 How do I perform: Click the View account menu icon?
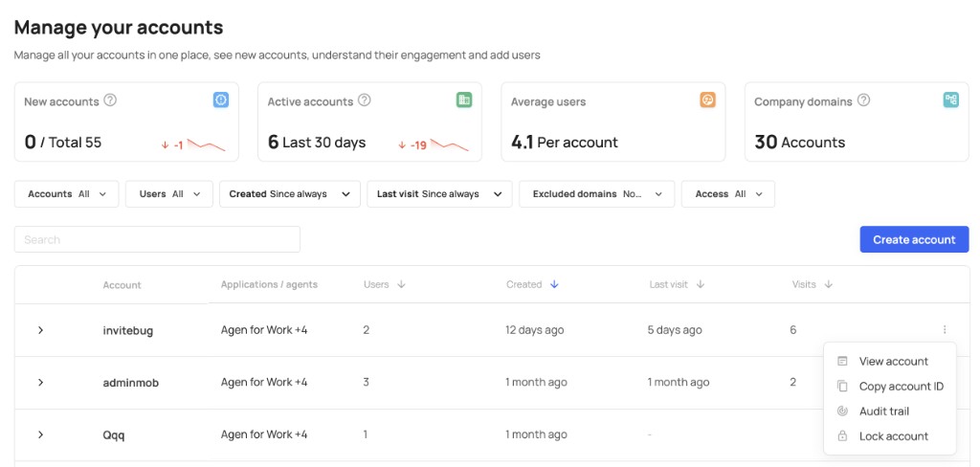842,362
